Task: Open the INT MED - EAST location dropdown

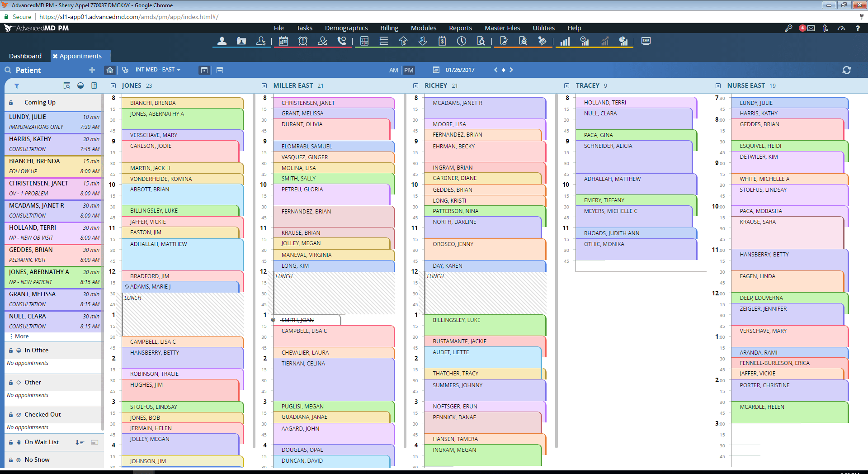Action: tap(157, 70)
